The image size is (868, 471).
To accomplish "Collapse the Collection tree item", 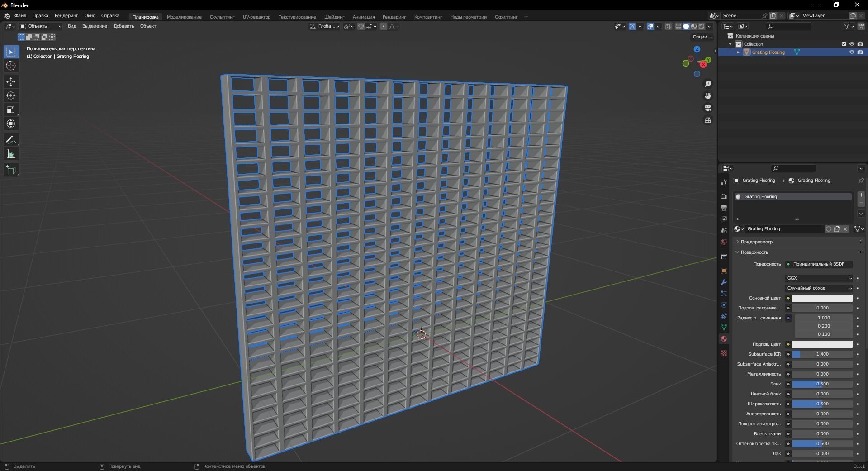I will (x=730, y=44).
